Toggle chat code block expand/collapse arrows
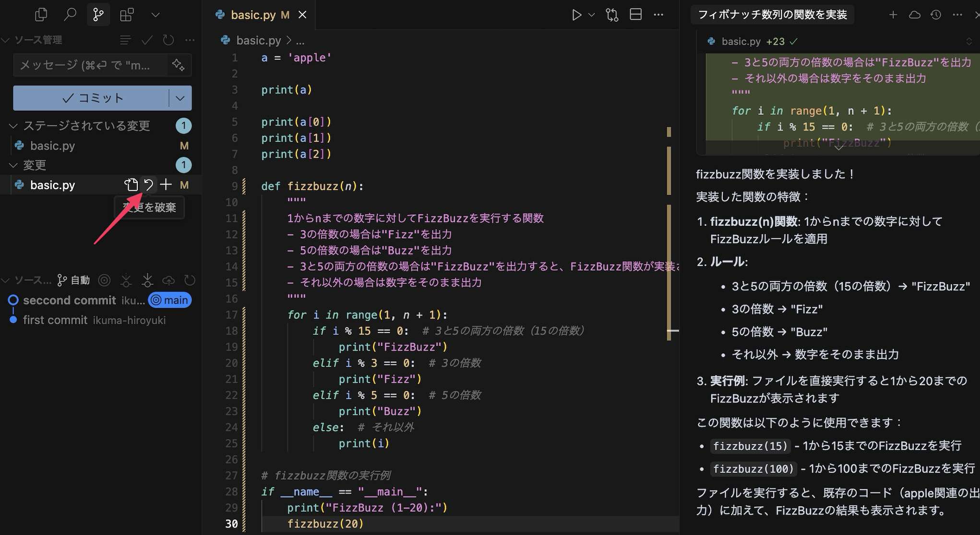This screenshot has height=535, width=980. [x=968, y=42]
